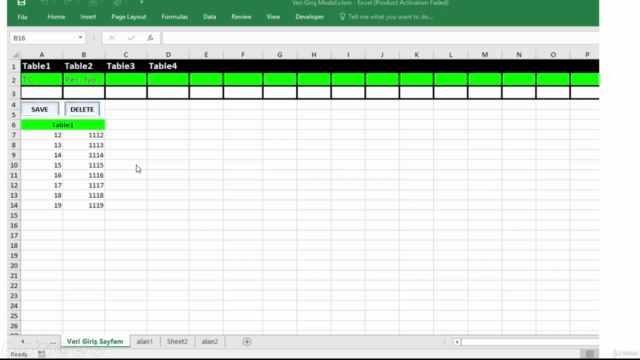This screenshot has width=640, height=360.
Task: Click the lightbulb Tell me icon
Action: [x=342, y=17]
